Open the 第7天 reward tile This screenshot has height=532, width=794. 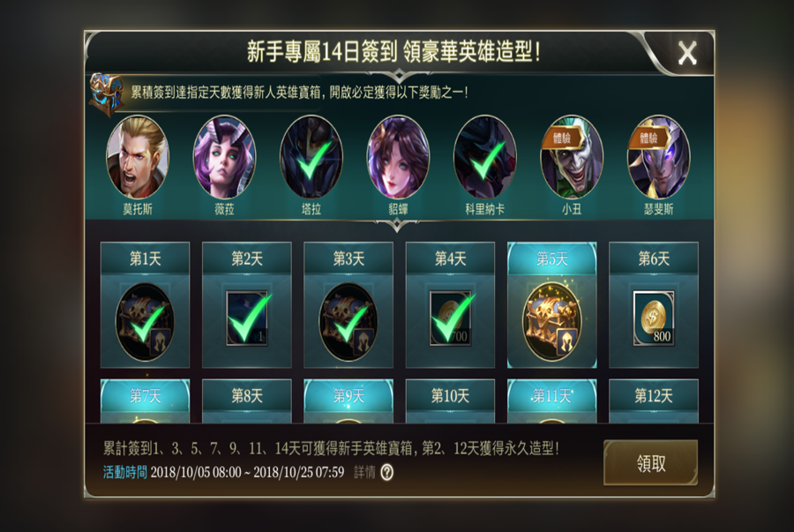pos(145,401)
